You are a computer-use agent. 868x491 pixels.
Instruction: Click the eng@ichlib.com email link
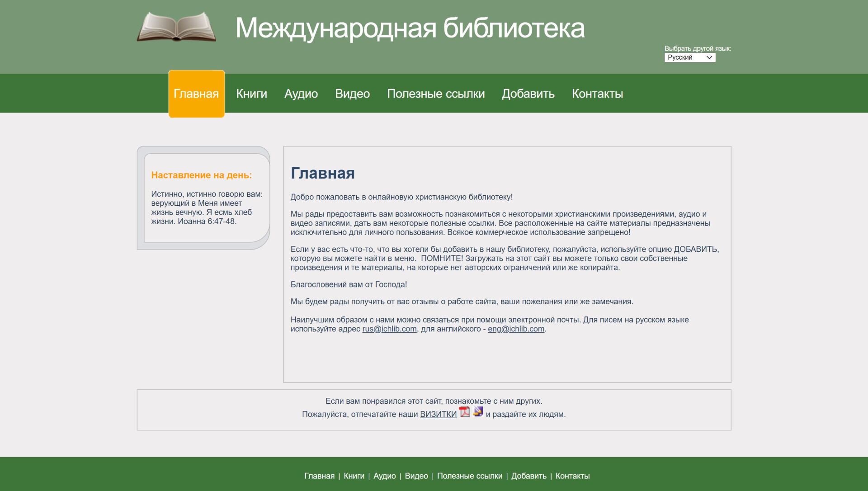(x=516, y=329)
